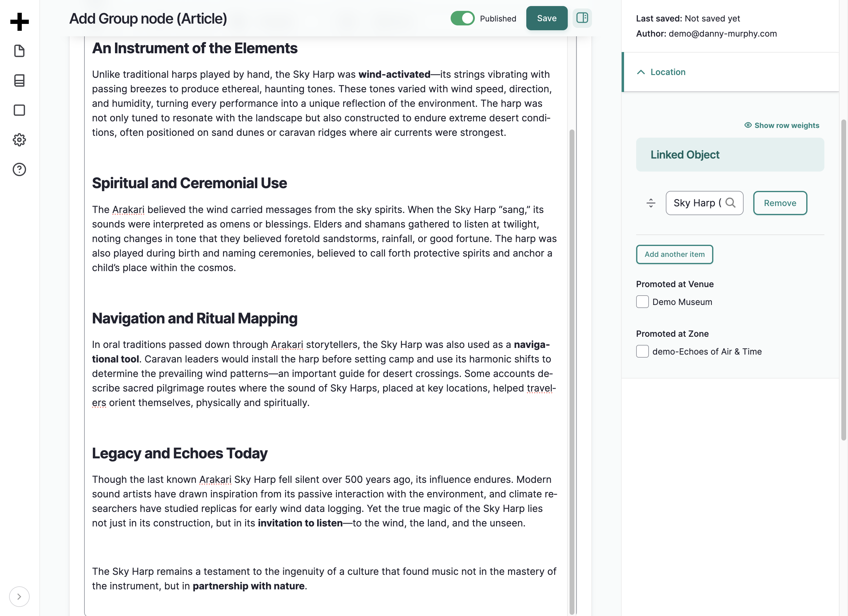Open the help question mark icon
848x616 pixels.
19,169
